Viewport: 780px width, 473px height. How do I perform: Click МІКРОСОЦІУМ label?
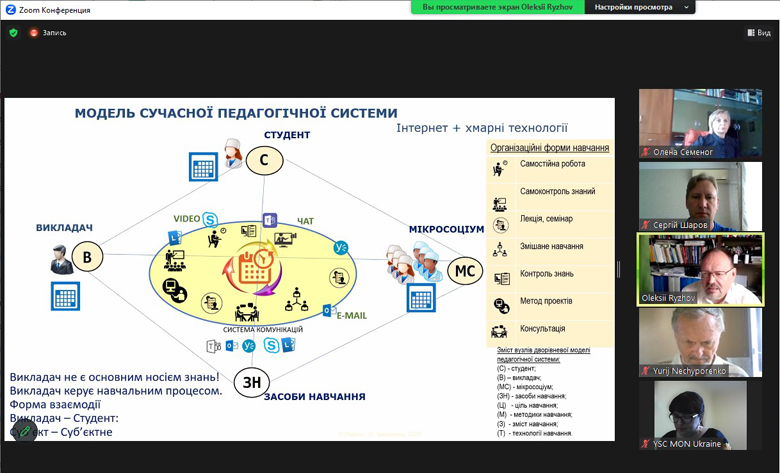446,229
